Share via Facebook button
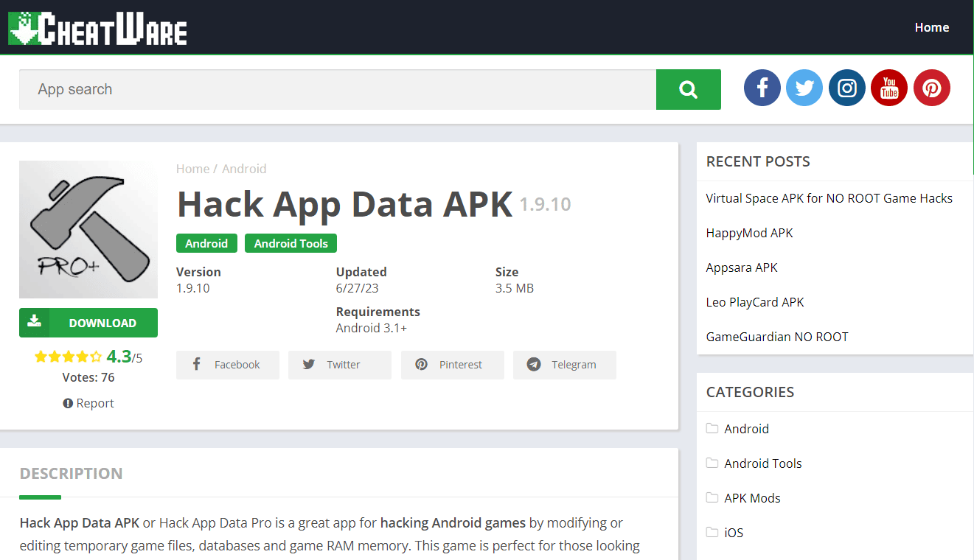 (228, 365)
